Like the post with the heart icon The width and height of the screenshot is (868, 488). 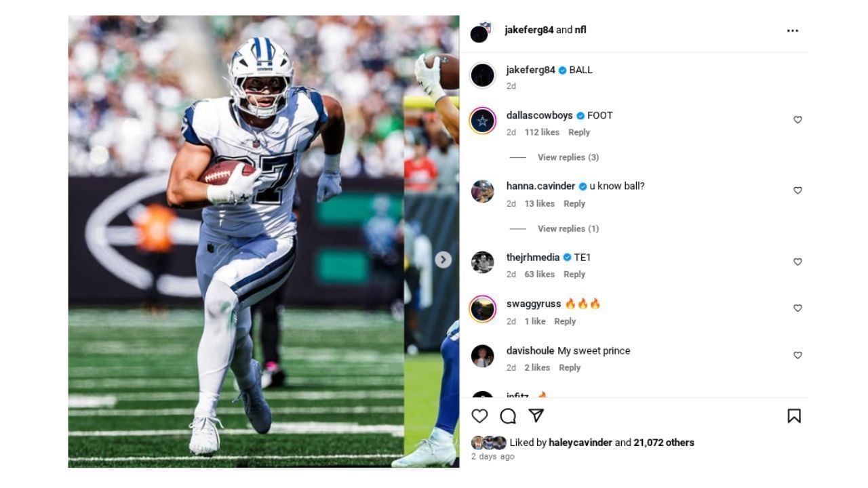click(479, 415)
